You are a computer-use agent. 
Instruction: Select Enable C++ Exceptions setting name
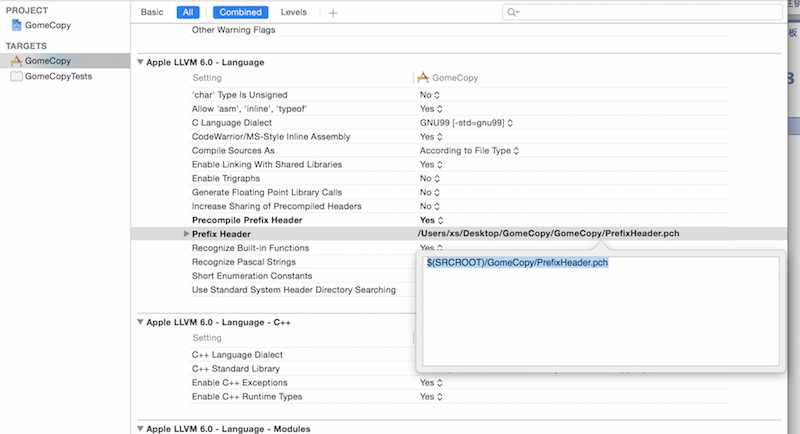[240, 382]
